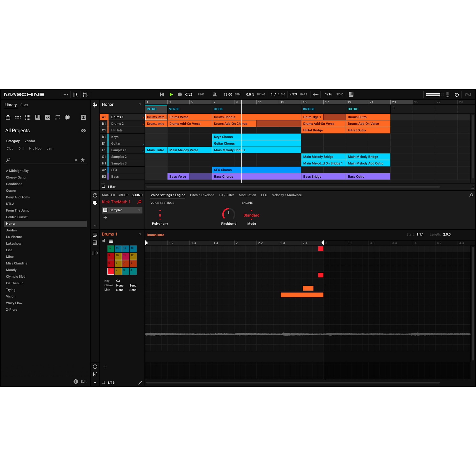
Task: Toggle the favorites star in the search bar
Action: click(83, 160)
